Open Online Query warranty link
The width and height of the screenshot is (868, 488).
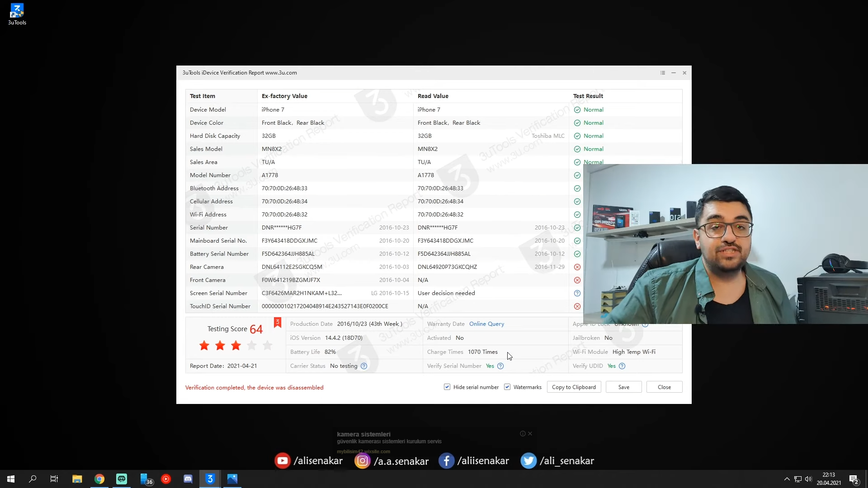click(x=486, y=324)
